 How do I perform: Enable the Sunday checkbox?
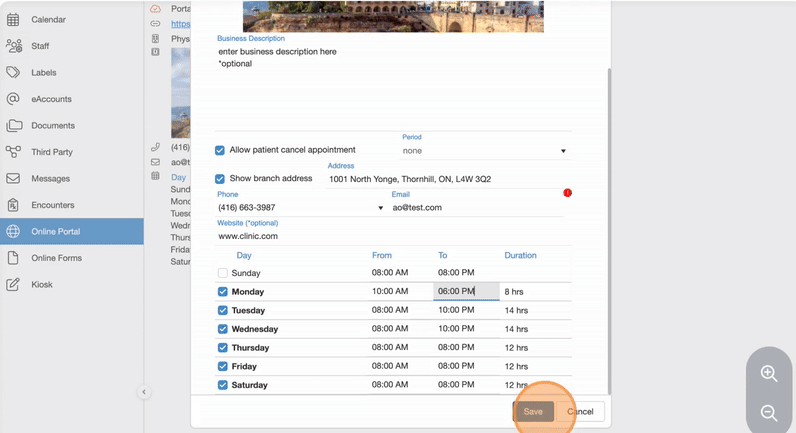pos(223,273)
